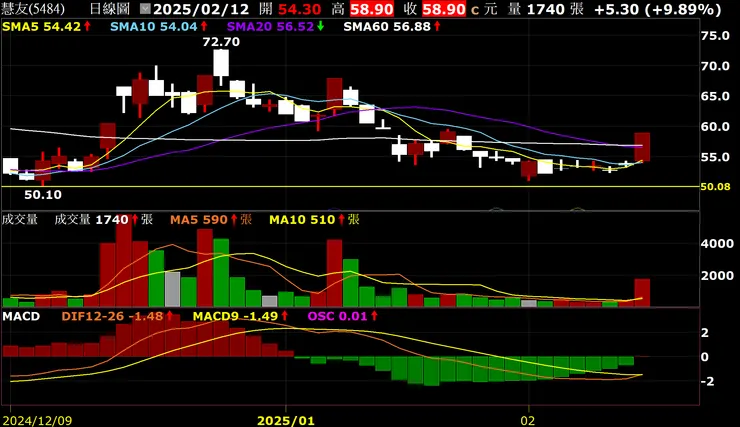Viewport: 740px width, 427px height.
Task: Click the small gray square icon before the date
Action: pyautogui.click(x=146, y=8)
